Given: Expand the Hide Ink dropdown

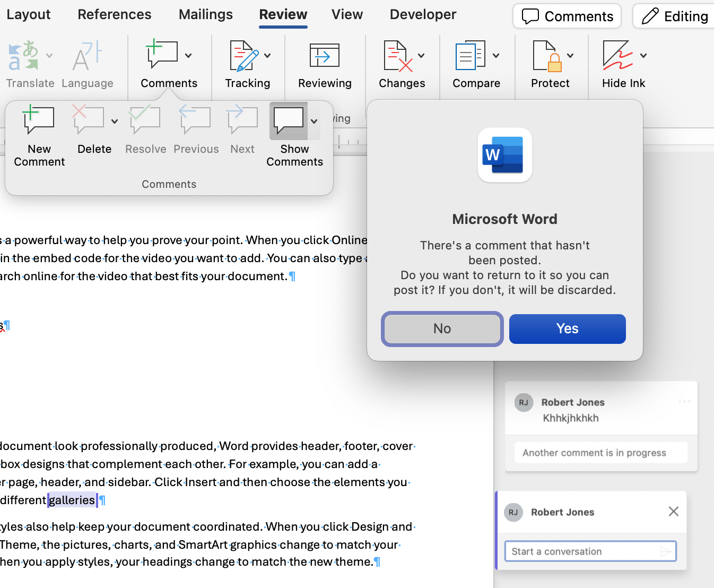Looking at the screenshot, I should pos(643,55).
